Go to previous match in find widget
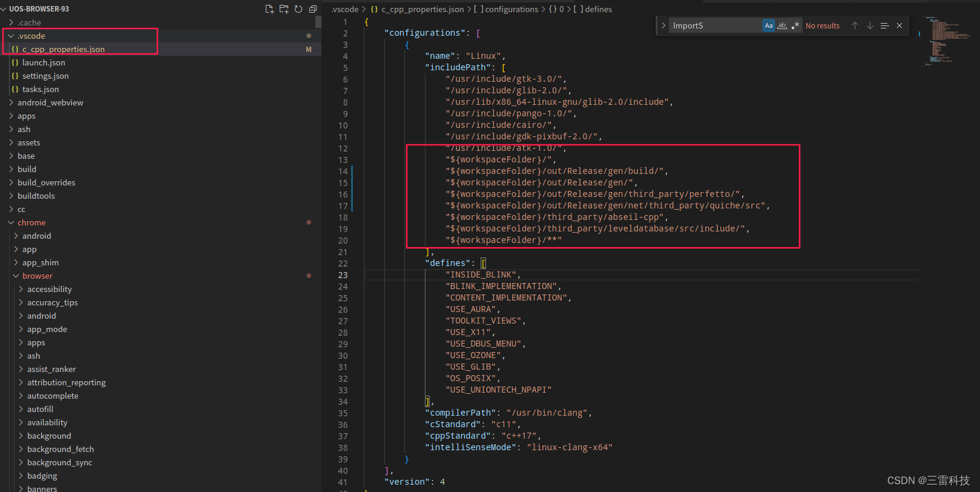 point(855,25)
